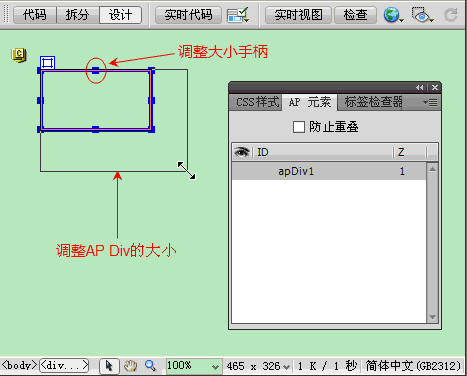467x376 pixels.
Task: Open the W3C validation checkmark icon menu
Action: pyautogui.click(x=238, y=15)
